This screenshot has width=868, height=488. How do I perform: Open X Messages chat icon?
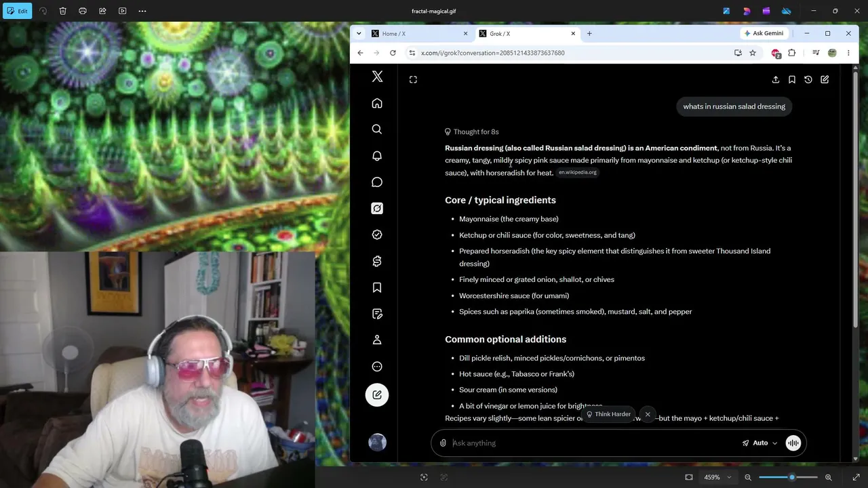[377, 182]
